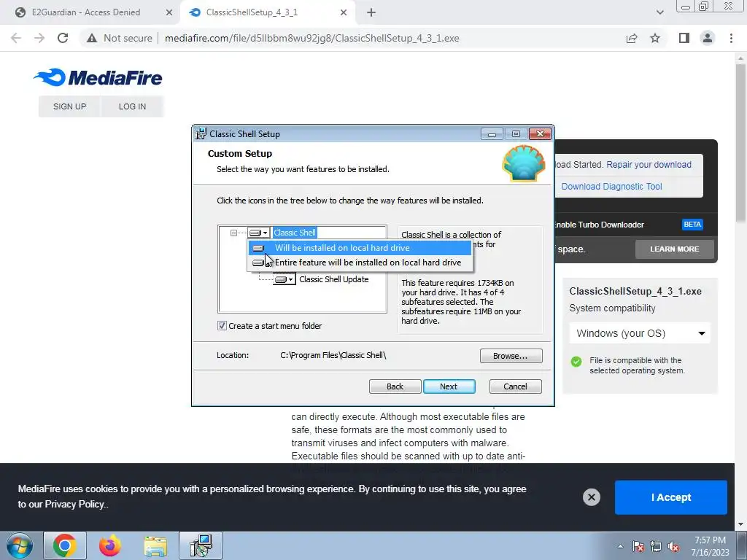Click the installer icon in taskbar
This screenshot has height=560, width=747.
coord(201,545)
